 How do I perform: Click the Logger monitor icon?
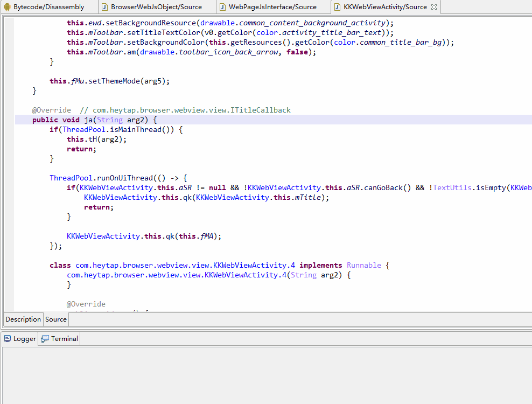click(7, 338)
